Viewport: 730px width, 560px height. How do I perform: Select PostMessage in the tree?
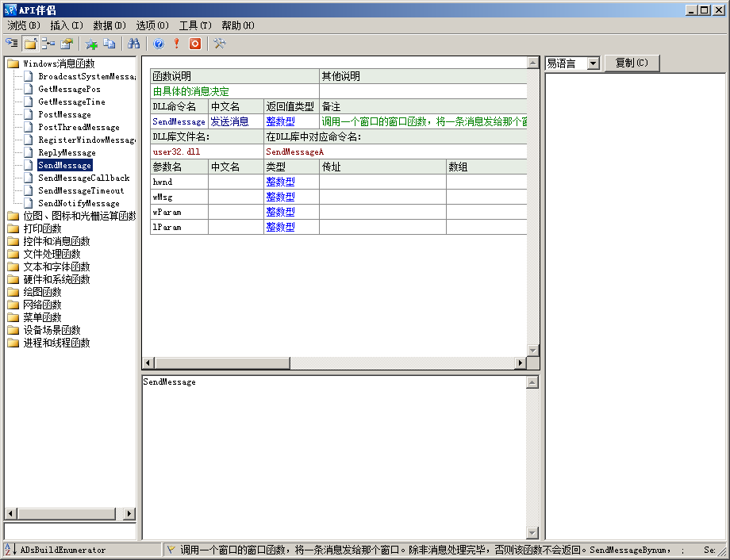pos(65,114)
